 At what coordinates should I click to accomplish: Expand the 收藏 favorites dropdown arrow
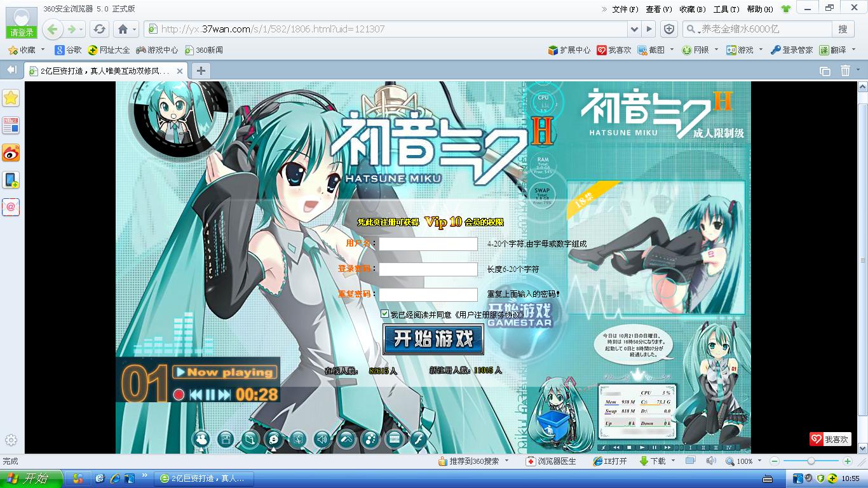coord(43,50)
